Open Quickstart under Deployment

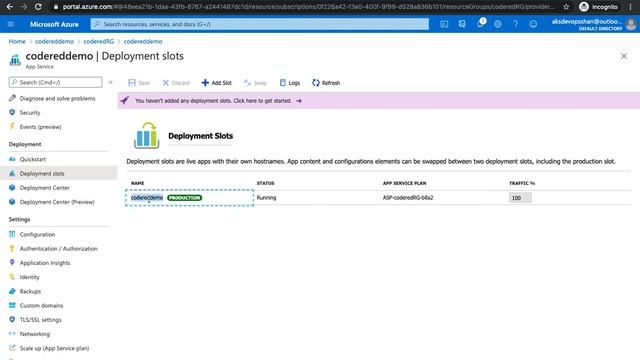click(x=33, y=159)
